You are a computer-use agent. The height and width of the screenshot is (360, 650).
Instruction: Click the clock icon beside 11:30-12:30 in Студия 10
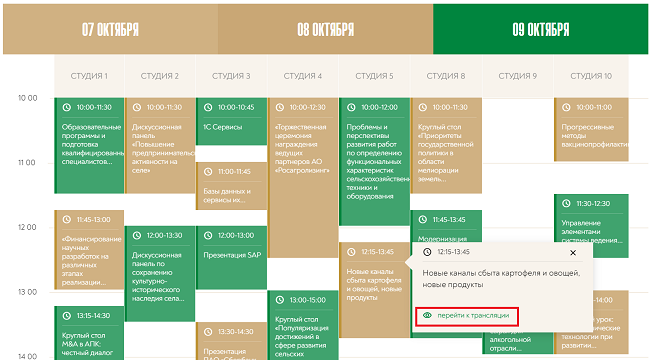tap(566, 204)
